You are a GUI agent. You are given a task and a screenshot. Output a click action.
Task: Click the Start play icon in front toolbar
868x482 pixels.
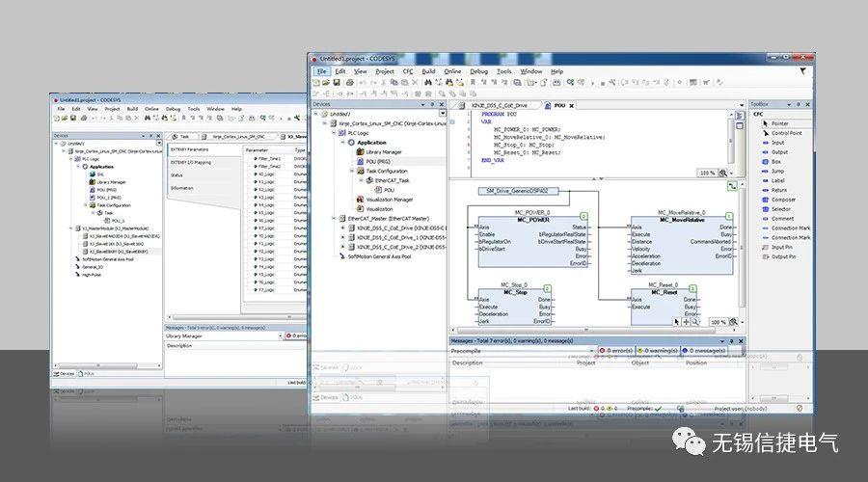pyautogui.click(x=593, y=83)
